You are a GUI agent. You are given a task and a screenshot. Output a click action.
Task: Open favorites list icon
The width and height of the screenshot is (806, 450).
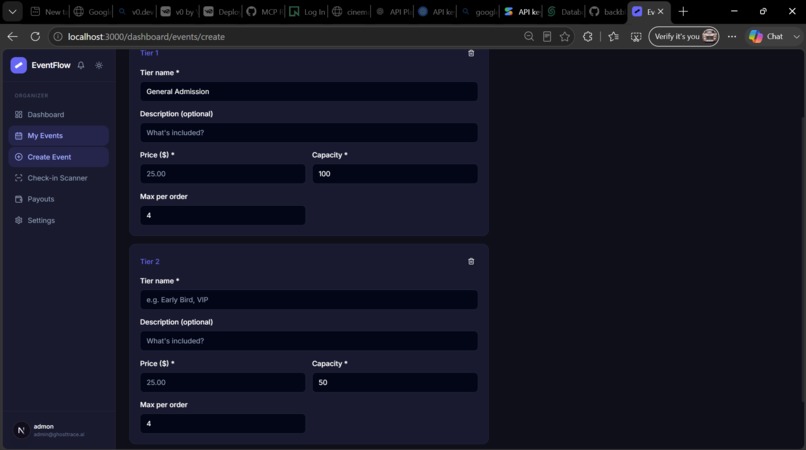613,37
